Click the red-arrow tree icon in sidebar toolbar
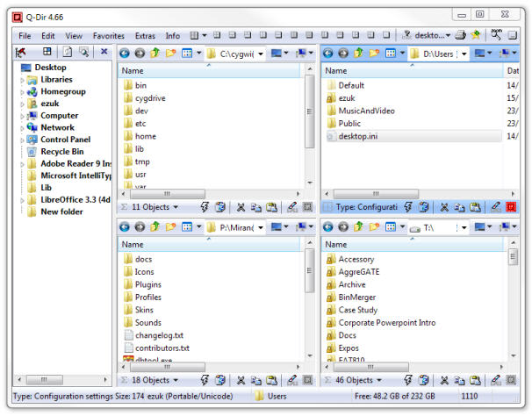The width and height of the screenshot is (532, 416). tap(21, 53)
